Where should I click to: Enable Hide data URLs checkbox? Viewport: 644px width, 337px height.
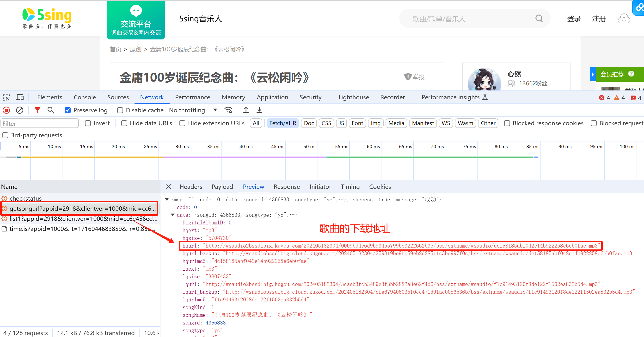pos(124,123)
